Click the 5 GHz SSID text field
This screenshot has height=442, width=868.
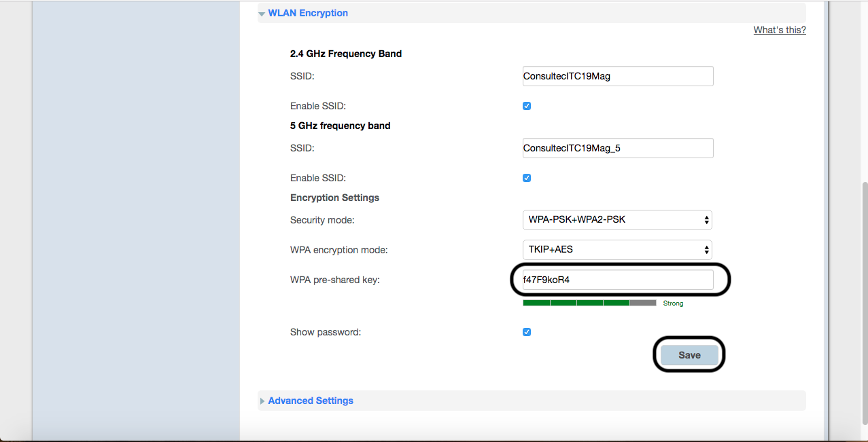pyautogui.click(x=617, y=148)
